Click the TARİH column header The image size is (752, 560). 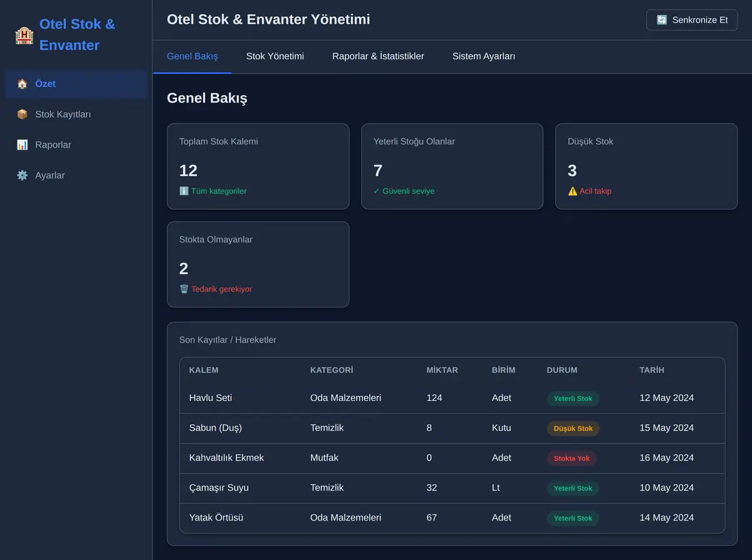(x=652, y=370)
